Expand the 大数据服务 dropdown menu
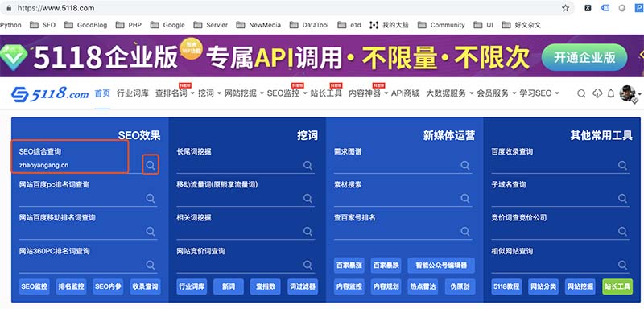The height and width of the screenshot is (309, 644). tap(450, 93)
